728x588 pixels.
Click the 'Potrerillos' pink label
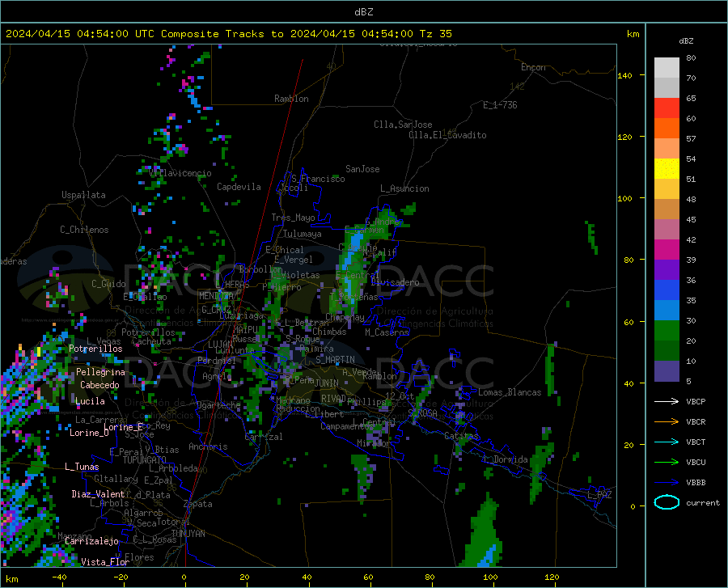[95, 349]
